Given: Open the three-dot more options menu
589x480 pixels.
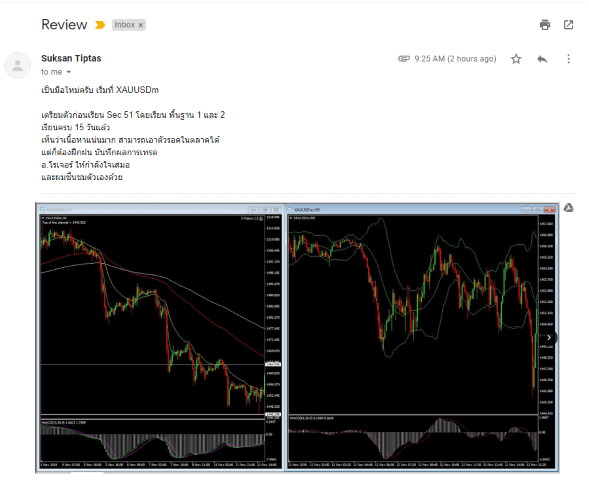Looking at the screenshot, I should coord(568,59).
